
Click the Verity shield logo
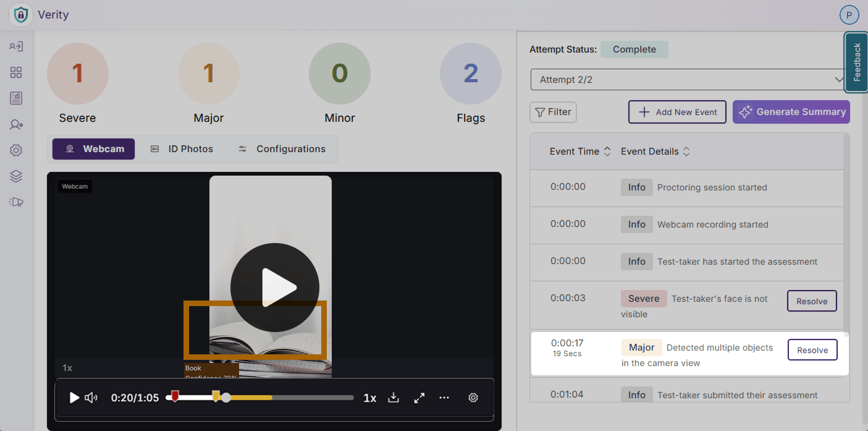pos(21,15)
